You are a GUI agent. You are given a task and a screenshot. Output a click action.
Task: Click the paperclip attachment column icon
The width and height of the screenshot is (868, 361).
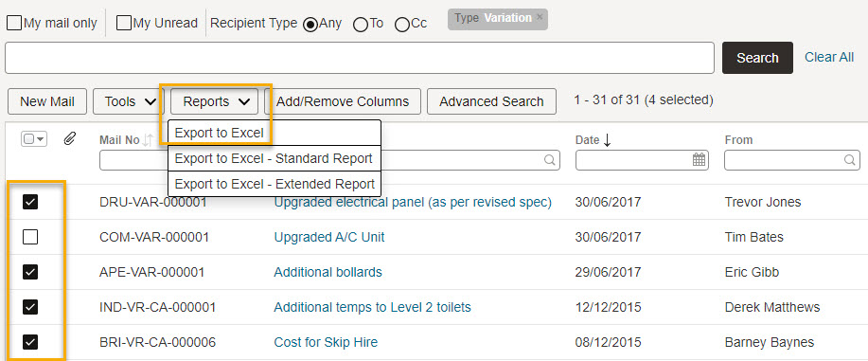pyautogui.click(x=69, y=138)
